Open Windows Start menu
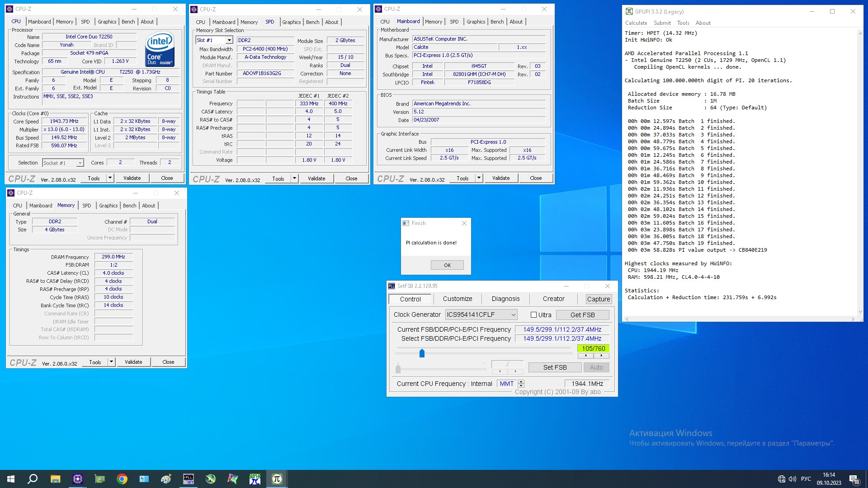This screenshot has width=868, height=488. (11, 479)
